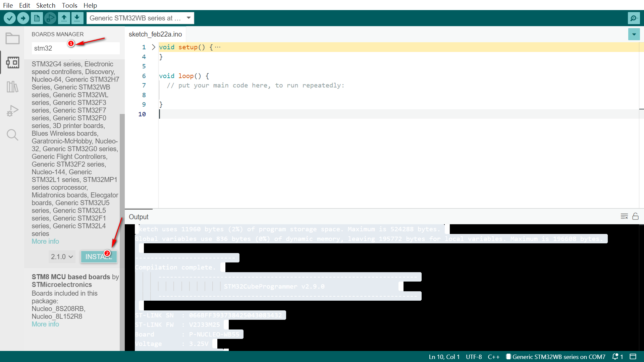Open the Sketch menu
This screenshot has width=644, height=362.
click(x=46, y=5)
